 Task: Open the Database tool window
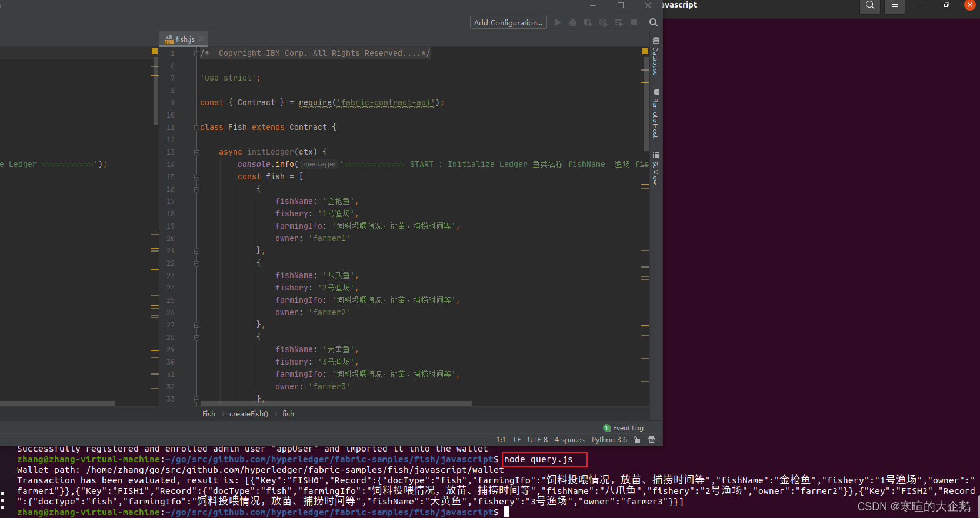655,56
